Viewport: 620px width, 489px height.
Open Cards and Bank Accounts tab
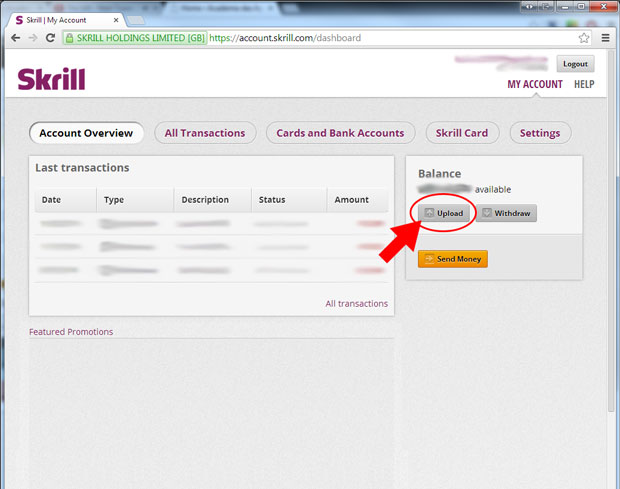pyautogui.click(x=340, y=133)
